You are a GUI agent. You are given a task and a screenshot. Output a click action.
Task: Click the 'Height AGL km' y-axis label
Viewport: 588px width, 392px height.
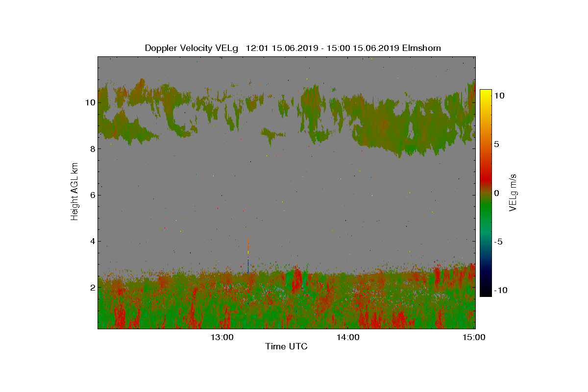[74, 192]
